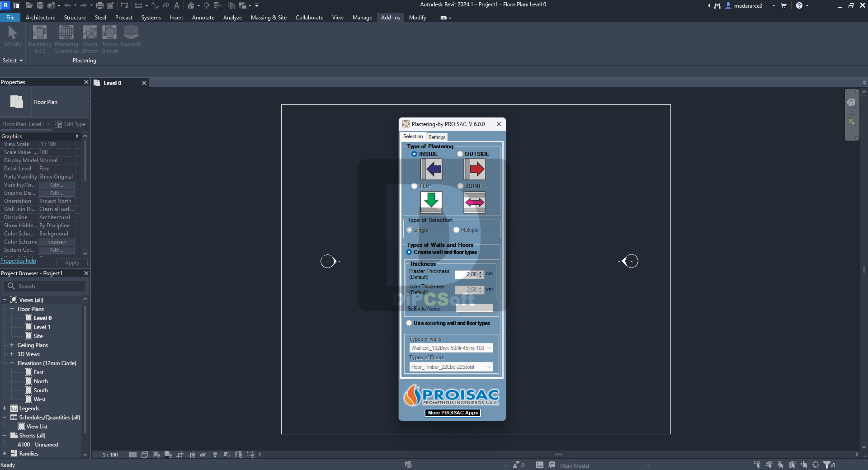Click the navigation wheel icon in view

[851, 103]
